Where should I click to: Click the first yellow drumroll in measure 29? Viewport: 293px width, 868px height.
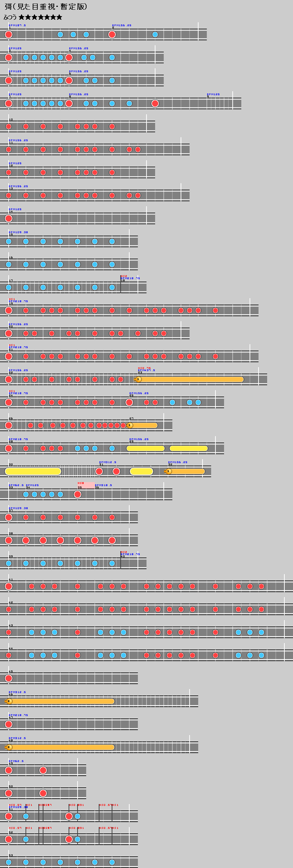tap(145, 448)
